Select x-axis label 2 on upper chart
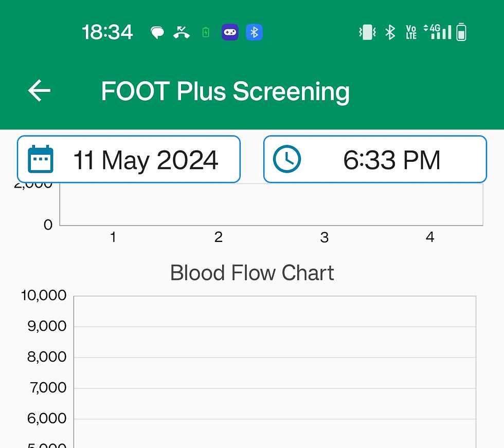The width and height of the screenshot is (504, 448). (219, 237)
